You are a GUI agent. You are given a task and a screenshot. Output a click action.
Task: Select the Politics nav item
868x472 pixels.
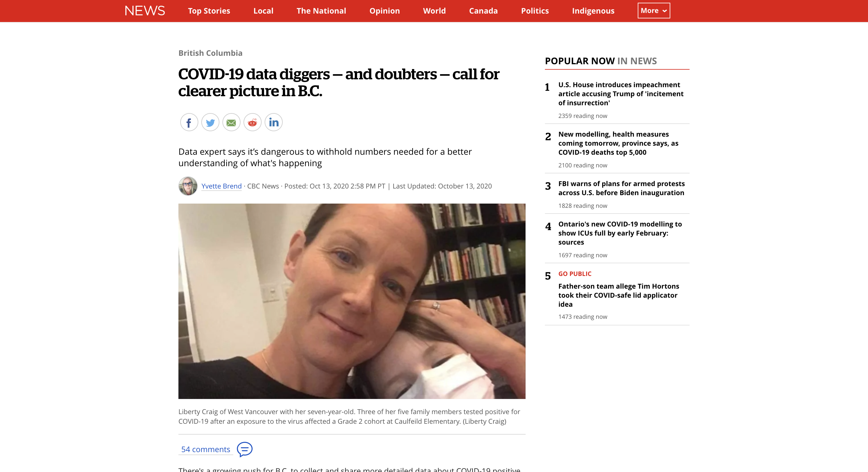pyautogui.click(x=535, y=11)
